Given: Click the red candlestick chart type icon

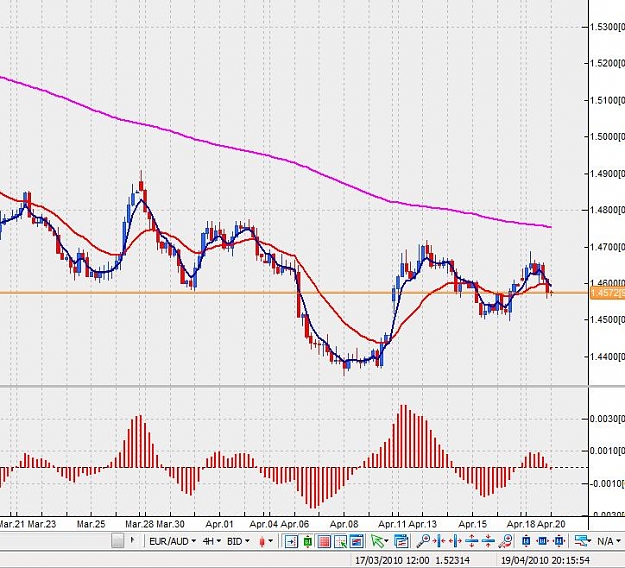Looking at the screenshot, I should click(262, 541).
